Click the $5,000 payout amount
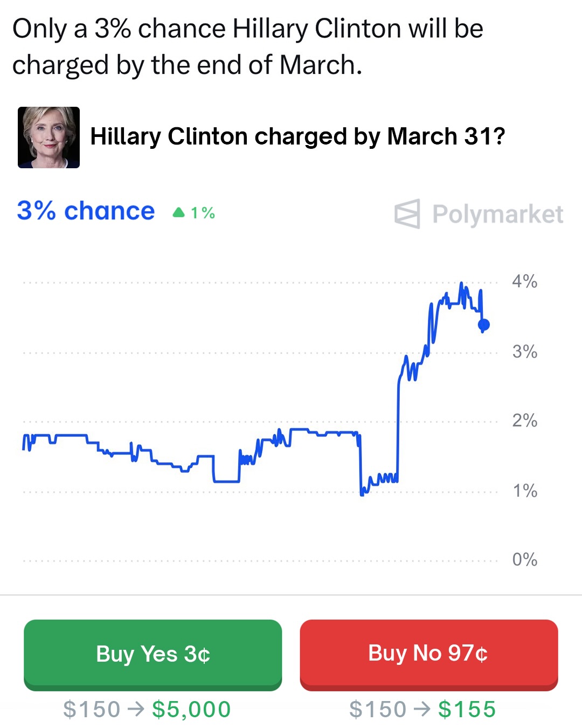The width and height of the screenshot is (582, 728). [191, 709]
